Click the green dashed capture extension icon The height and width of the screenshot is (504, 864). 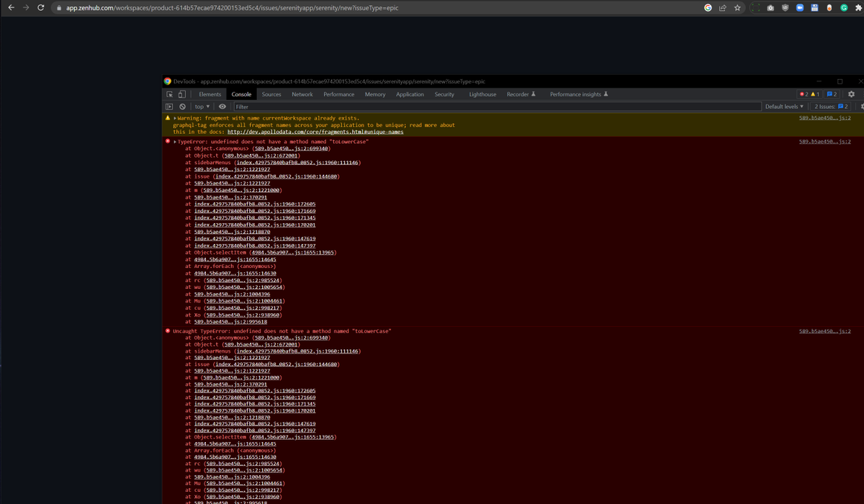756,7
